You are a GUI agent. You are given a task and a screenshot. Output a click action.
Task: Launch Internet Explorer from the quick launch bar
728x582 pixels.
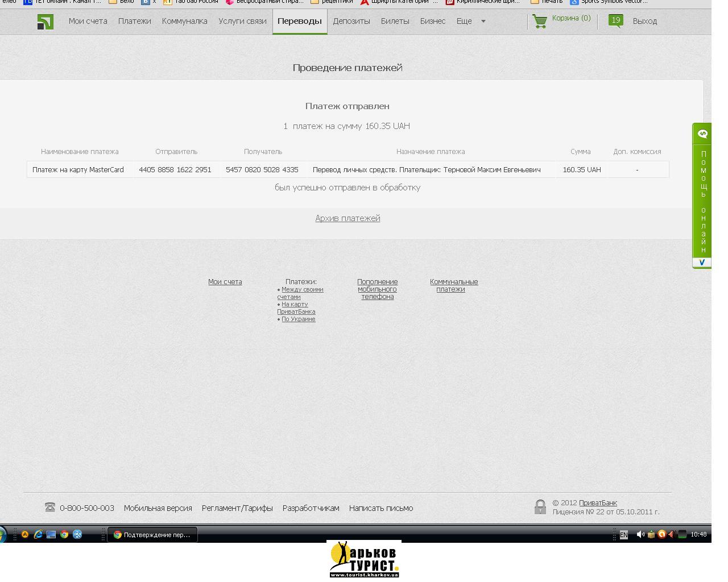click(x=38, y=534)
